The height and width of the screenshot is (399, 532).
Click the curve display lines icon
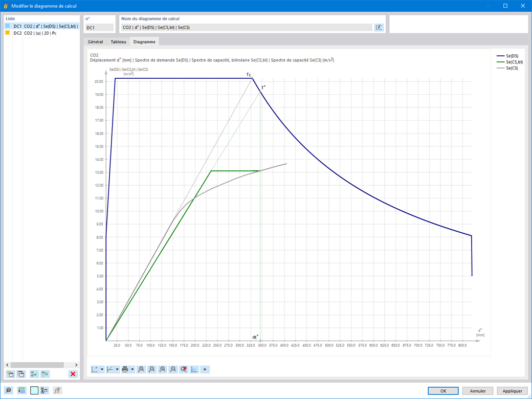110,369
